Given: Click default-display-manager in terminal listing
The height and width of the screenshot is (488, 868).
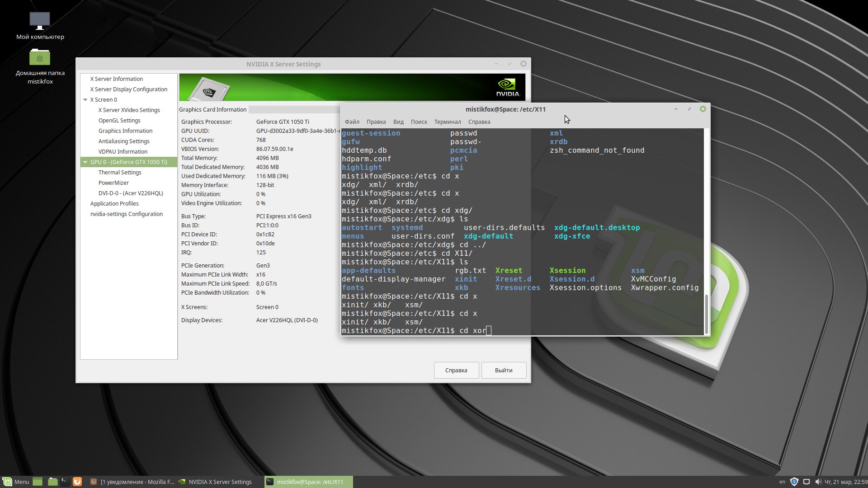Looking at the screenshot, I should click(393, 279).
